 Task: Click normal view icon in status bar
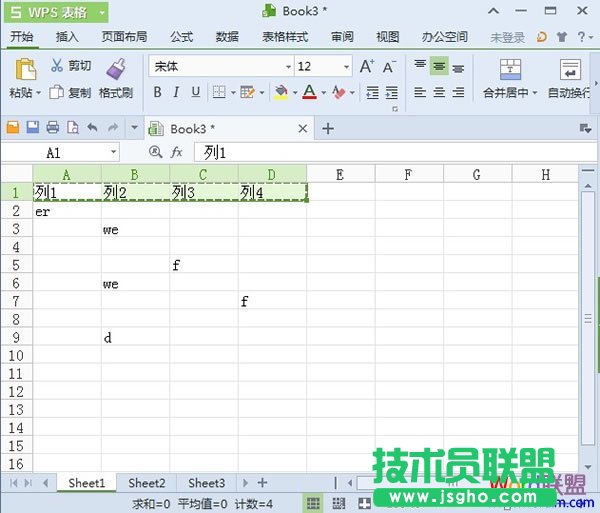(313, 503)
